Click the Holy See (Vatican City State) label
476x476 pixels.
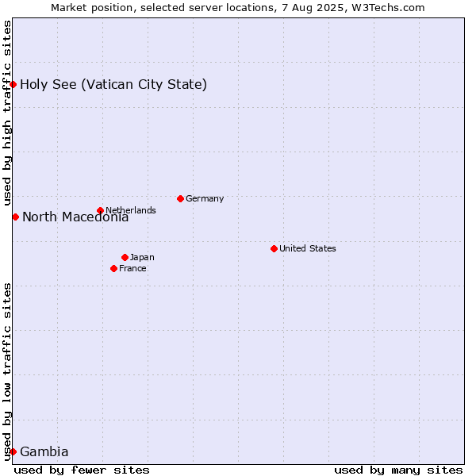click(x=113, y=84)
